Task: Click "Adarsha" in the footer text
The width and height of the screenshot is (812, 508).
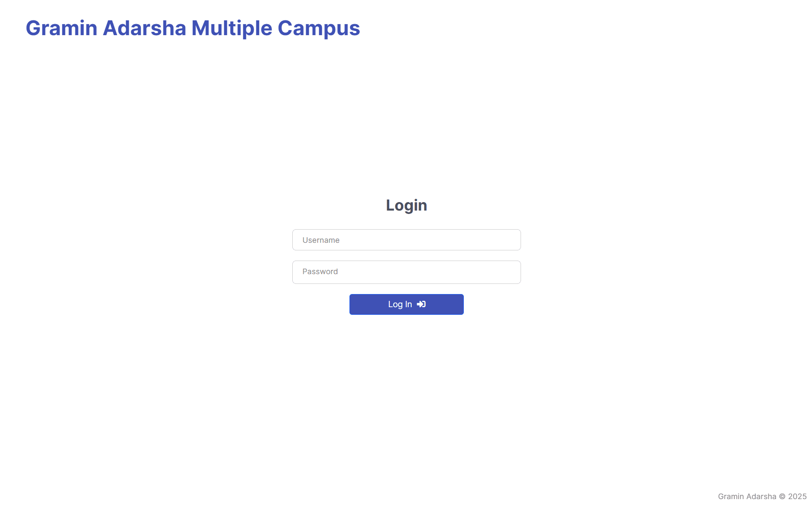Action: pos(761,496)
